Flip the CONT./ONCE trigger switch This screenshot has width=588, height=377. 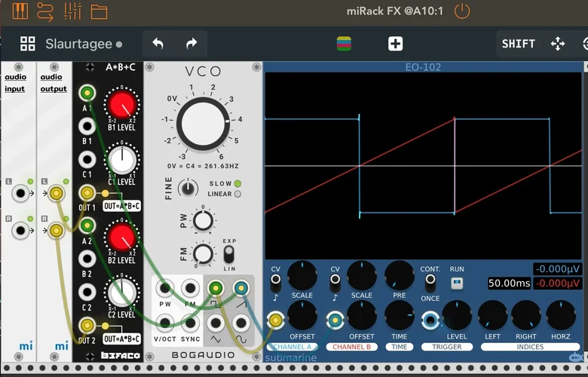point(430,282)
